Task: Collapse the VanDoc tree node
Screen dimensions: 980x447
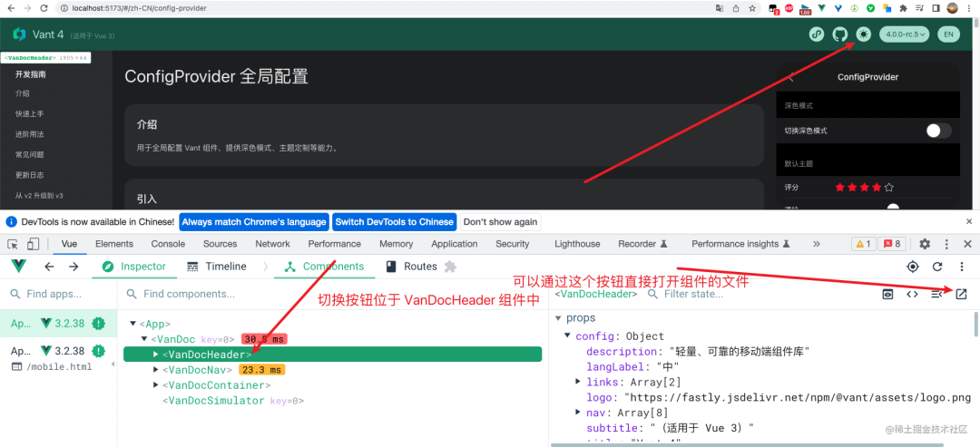Action: pos(144,339)
